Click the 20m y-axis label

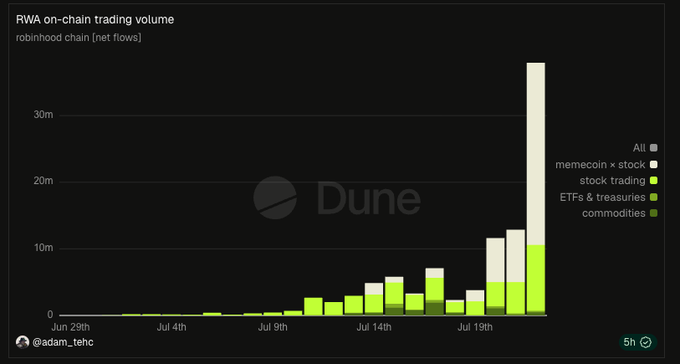(43, 181)
